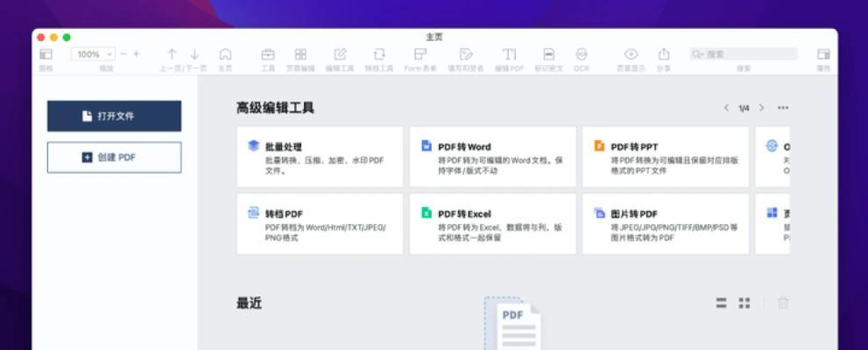Image resolution: width=868 pixels, height=350 pixels.
Task: Select the 编辑PDF text edit icon
Action: 509,54
